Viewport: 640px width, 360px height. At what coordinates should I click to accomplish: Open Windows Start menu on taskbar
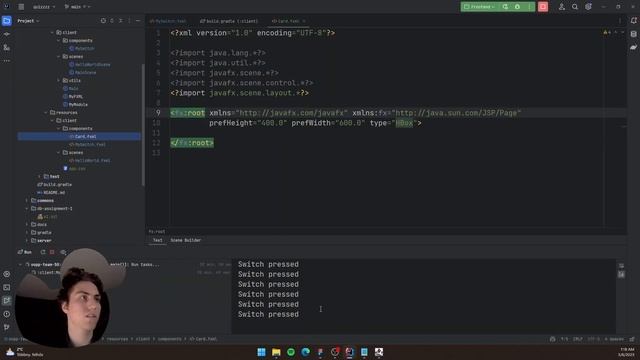click(x=261, y=352)
